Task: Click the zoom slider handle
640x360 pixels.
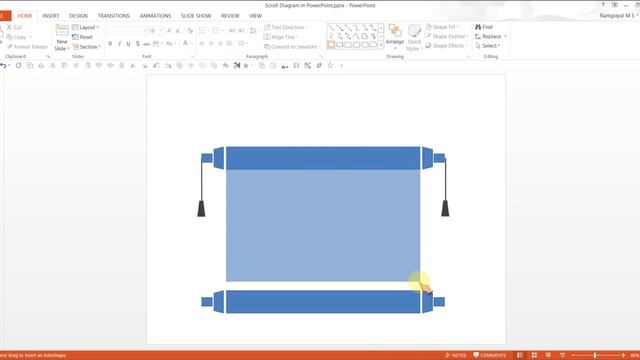Action: (596, 355)
